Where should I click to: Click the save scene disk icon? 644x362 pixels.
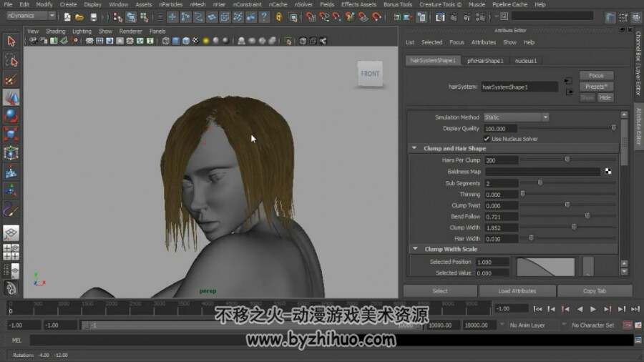click(94, 17)
